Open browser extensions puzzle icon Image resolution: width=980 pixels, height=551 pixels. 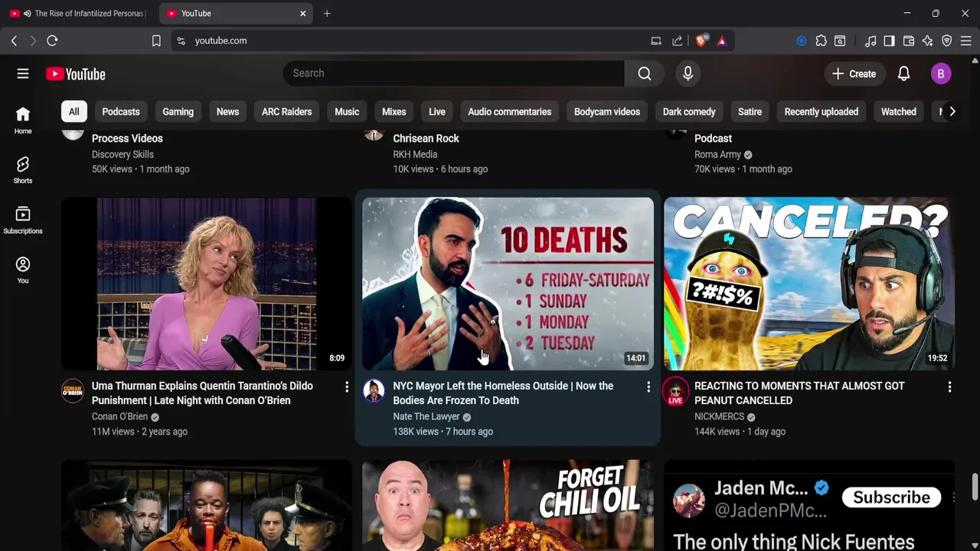[821, 41]
